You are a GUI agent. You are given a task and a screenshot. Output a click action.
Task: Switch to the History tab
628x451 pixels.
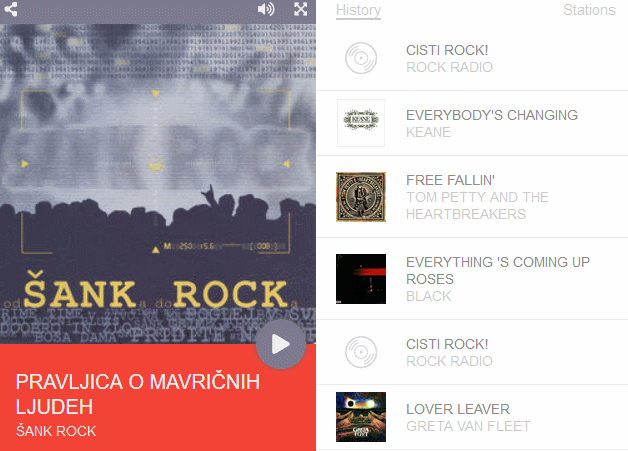coord(358,10)
